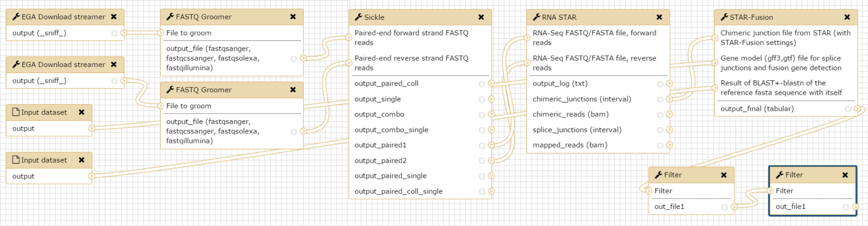The width and height of the screenshot is (868, 226).
Task: Click the output connector of Sickle output_paired1
Action: [491, 145]
